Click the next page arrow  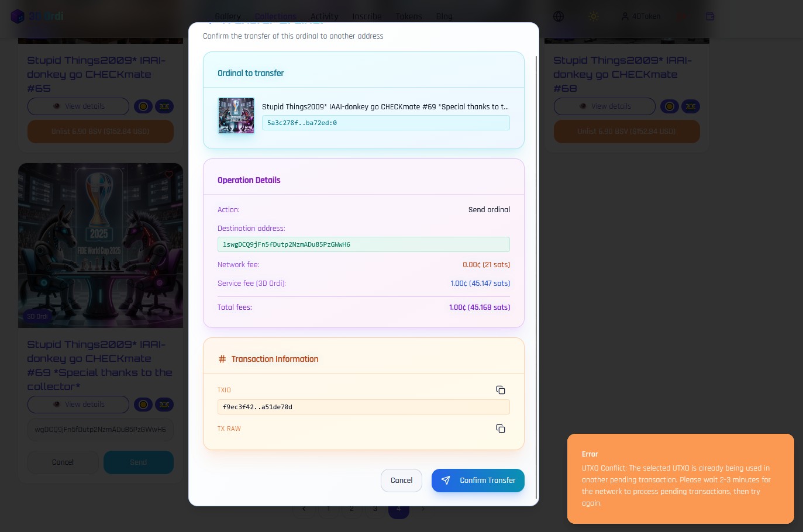(423, 509)
